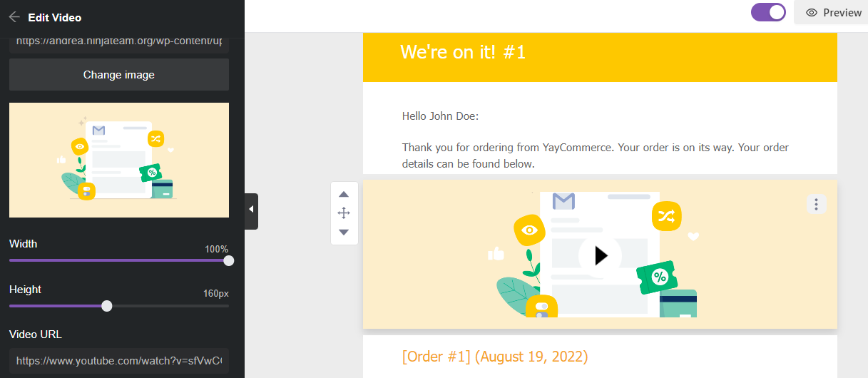Click the Video URL input field
Image resolution: width=868 pixels, height=378 pixels.
(x=119, y=361)
